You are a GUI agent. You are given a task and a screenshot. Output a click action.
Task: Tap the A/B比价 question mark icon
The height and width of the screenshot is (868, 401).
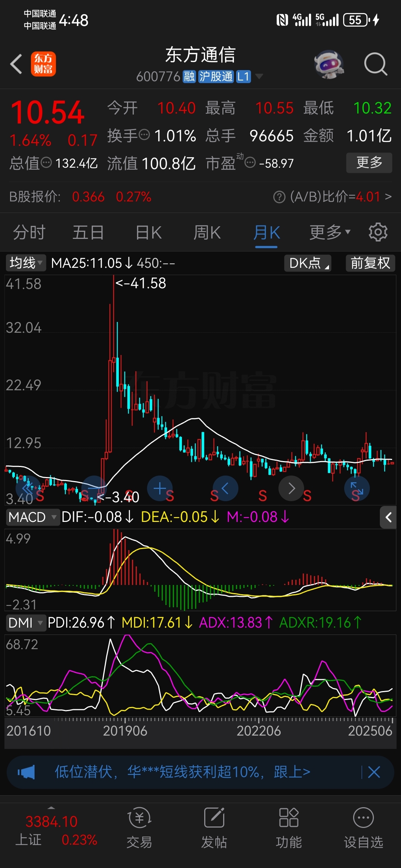279,197
